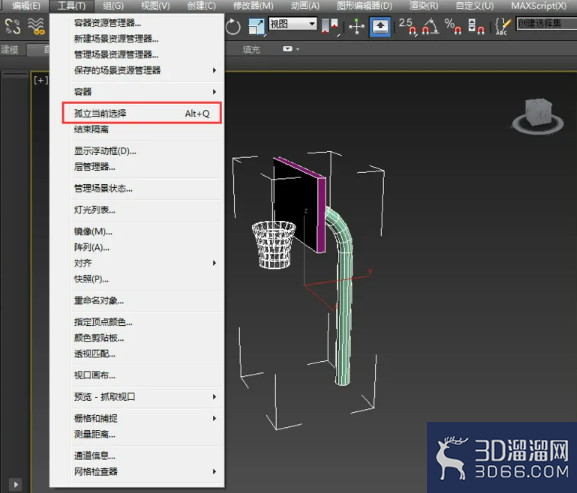
Task: Toggle the Percent Snap icon
Action: (x=453, y=26)
